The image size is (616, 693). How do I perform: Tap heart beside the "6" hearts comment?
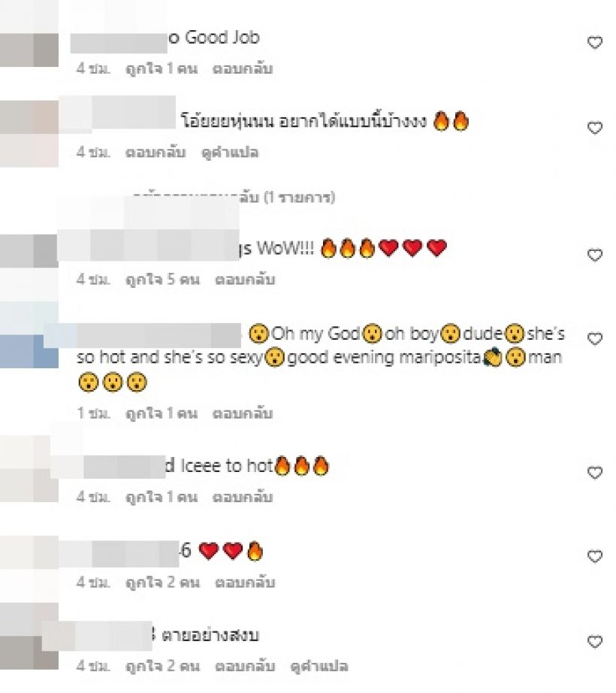(x=594, y=556)
